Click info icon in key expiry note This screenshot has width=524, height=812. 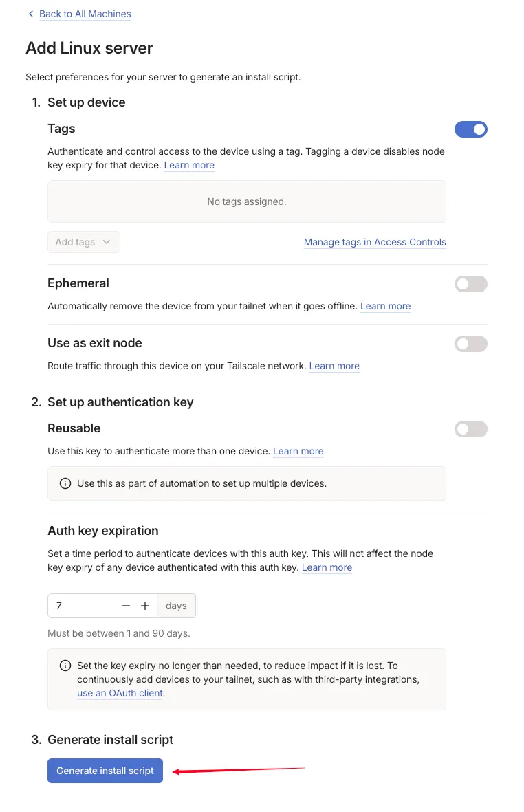(65, 666)
